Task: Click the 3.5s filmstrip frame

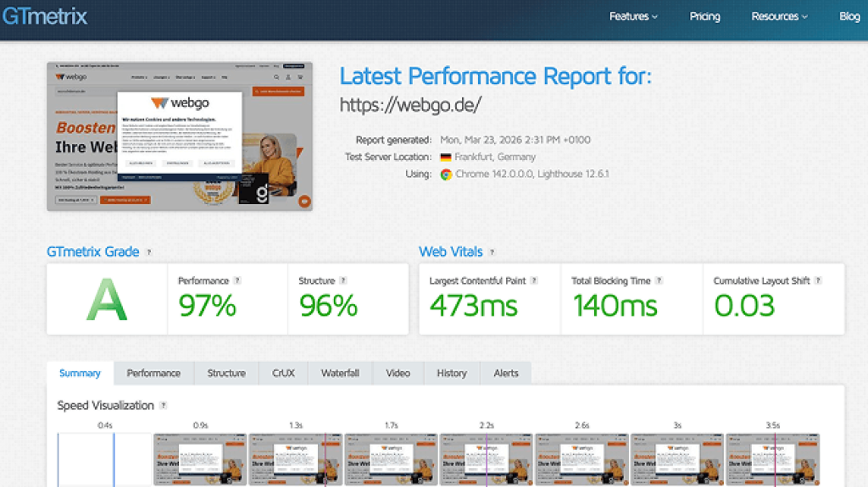Action: [x=773, y=460]
